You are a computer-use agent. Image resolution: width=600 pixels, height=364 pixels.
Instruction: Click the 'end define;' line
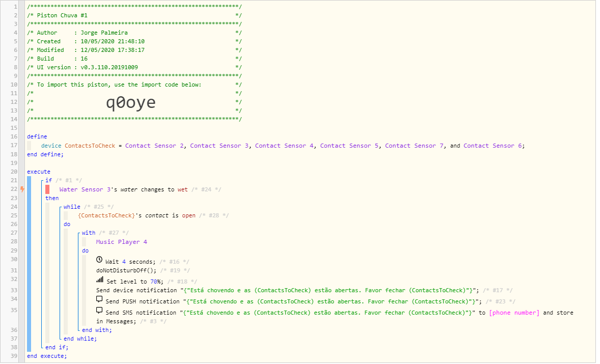(x=45, y=154)
